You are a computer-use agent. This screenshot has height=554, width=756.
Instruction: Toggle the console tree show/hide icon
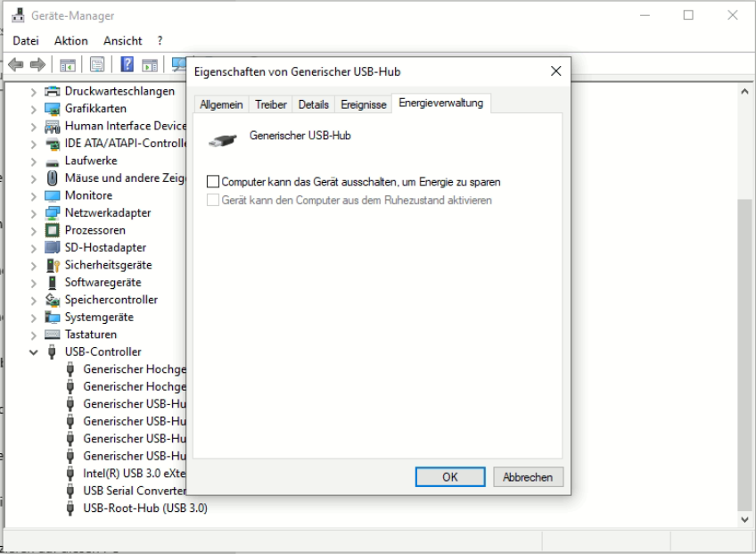point(68,64)
